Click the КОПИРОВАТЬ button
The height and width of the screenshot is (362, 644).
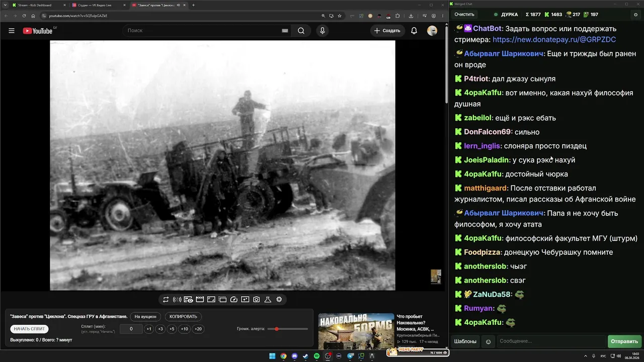(183, 317)
